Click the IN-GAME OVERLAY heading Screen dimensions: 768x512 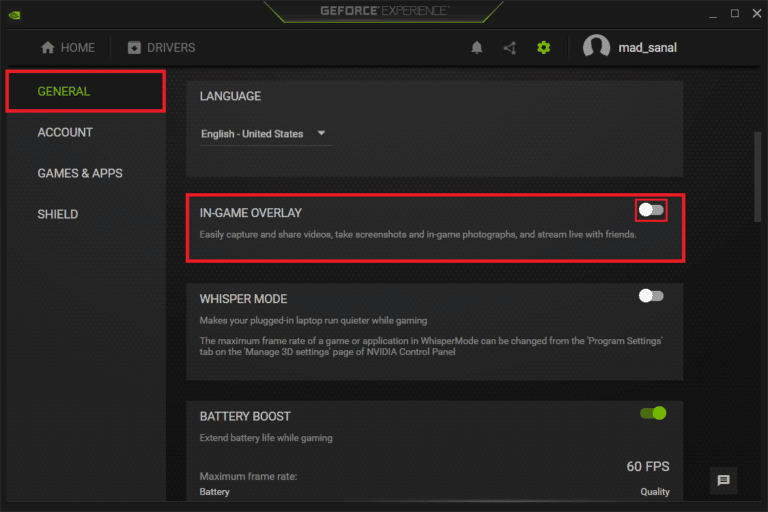(x=250, y=213)
